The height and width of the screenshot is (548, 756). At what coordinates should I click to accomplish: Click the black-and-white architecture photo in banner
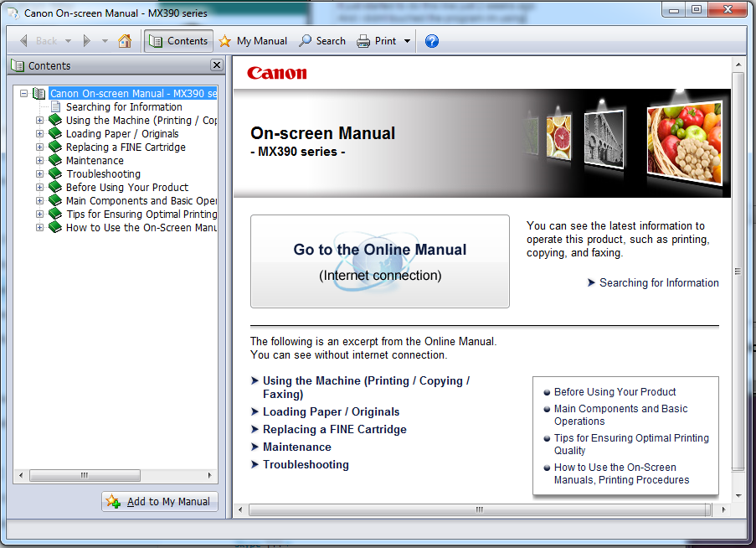pos(604,139)
